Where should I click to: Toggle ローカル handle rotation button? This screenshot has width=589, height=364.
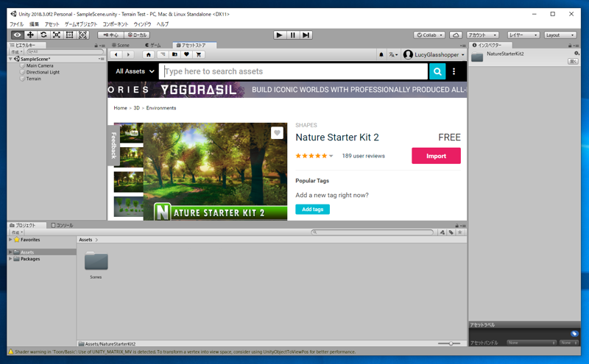pos(137,35)
